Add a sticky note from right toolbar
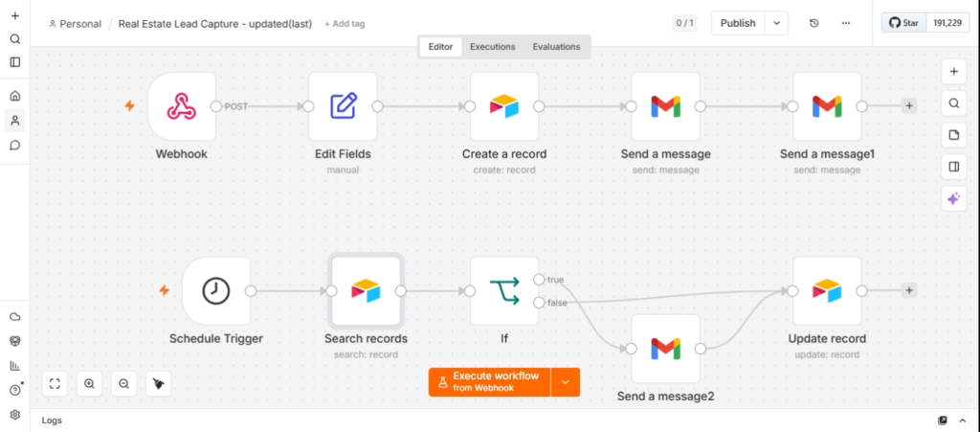This screenshot has height=432, width=980. click(x=954, y=135)
